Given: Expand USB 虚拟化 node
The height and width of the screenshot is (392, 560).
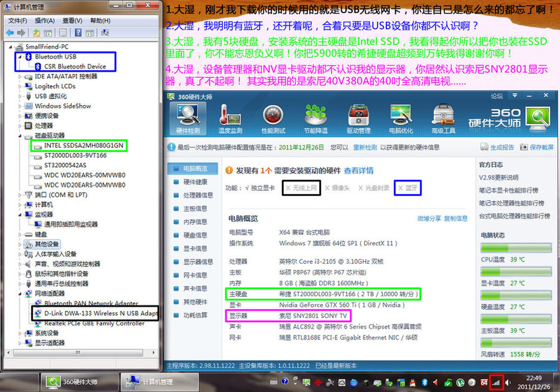Looking at the screenshot, I should [x=20, y=96].
